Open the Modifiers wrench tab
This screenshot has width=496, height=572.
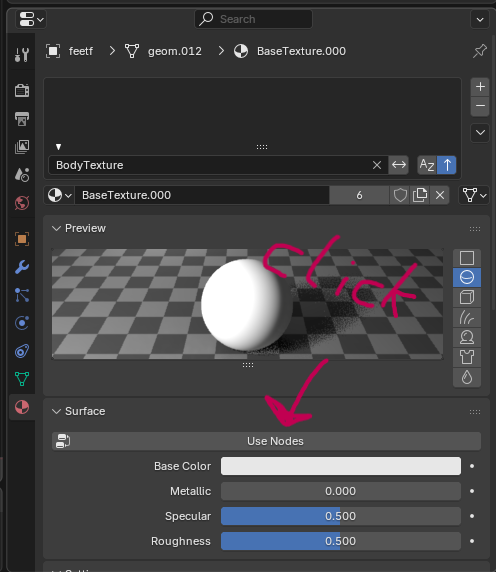tap(22, 267)
